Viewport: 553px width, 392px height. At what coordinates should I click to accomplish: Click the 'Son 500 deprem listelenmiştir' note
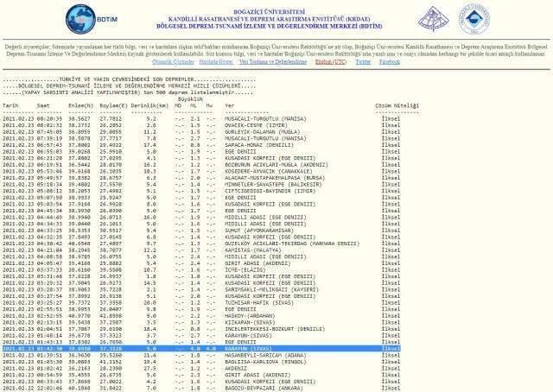pos(189,92)
